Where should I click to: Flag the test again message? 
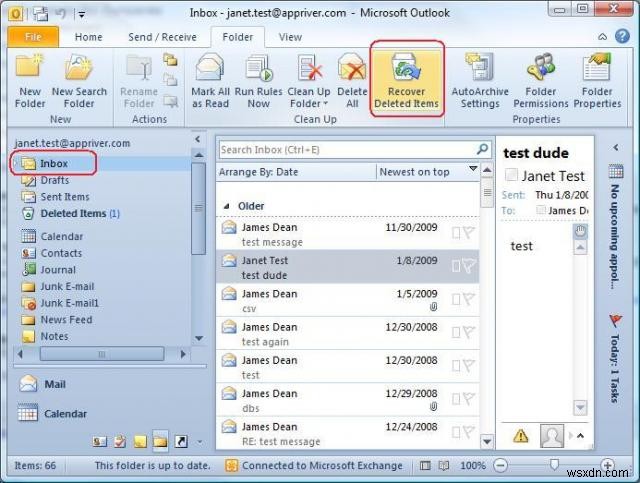pyautogui.click(x=469, y=333)
